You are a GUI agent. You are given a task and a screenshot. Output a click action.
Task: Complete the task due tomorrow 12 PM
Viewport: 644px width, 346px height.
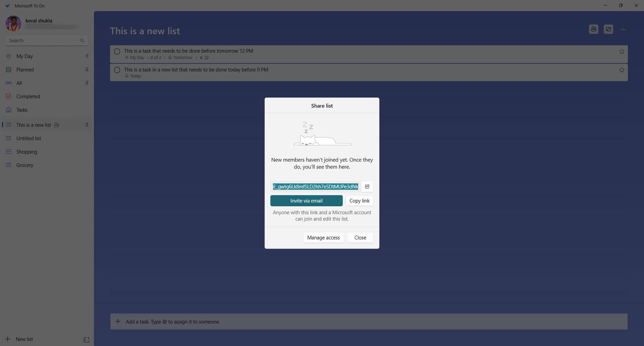(x=117, y=51)
